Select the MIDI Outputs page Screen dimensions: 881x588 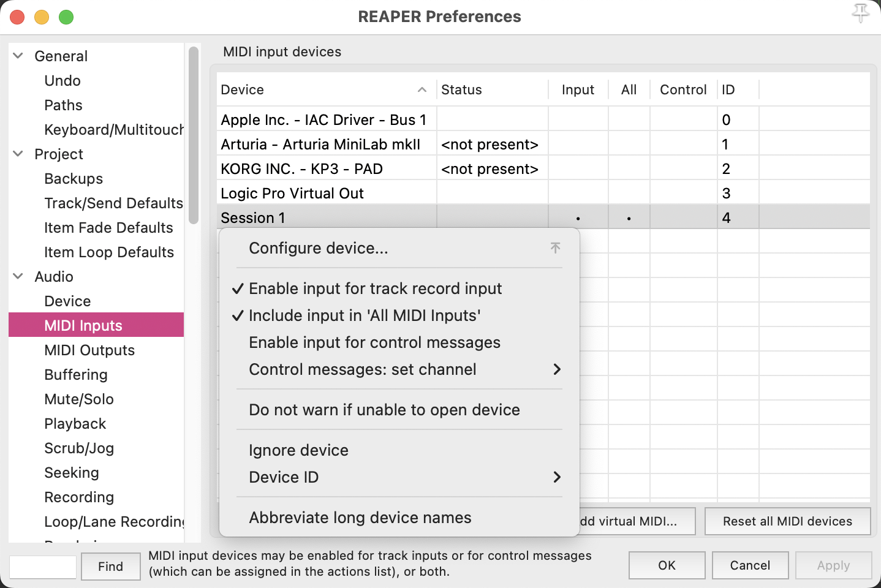(x=89, y=350)
